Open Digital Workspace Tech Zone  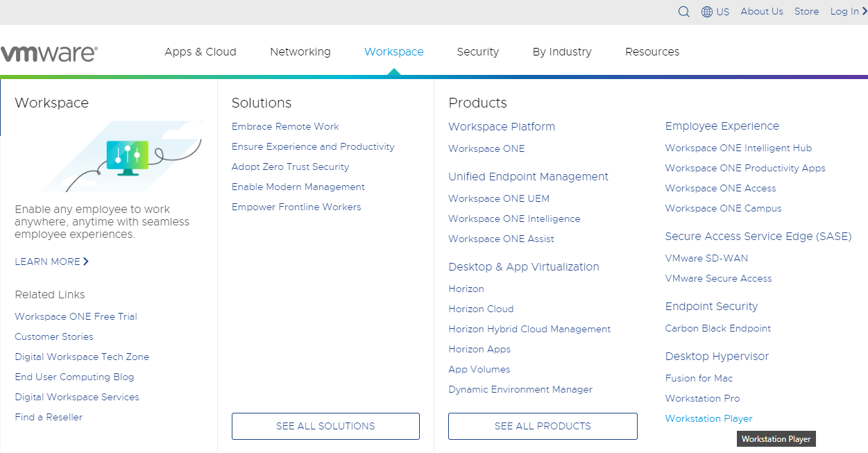coord(82,357)
